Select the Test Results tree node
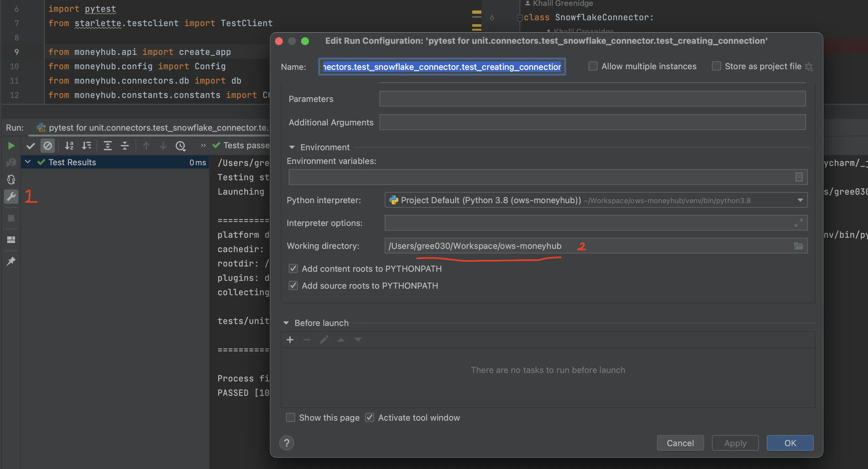This screenshot has height=469, width=868. point(72,162)
